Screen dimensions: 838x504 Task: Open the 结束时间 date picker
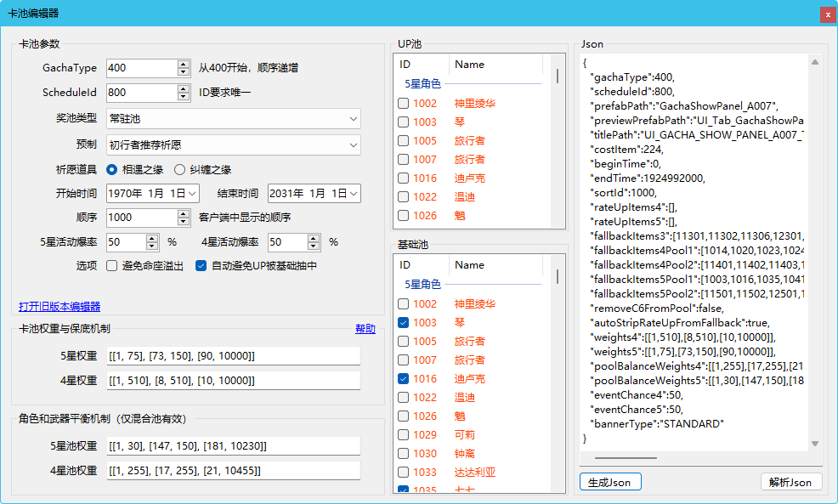pyautogui.click(x=353, y=194)
